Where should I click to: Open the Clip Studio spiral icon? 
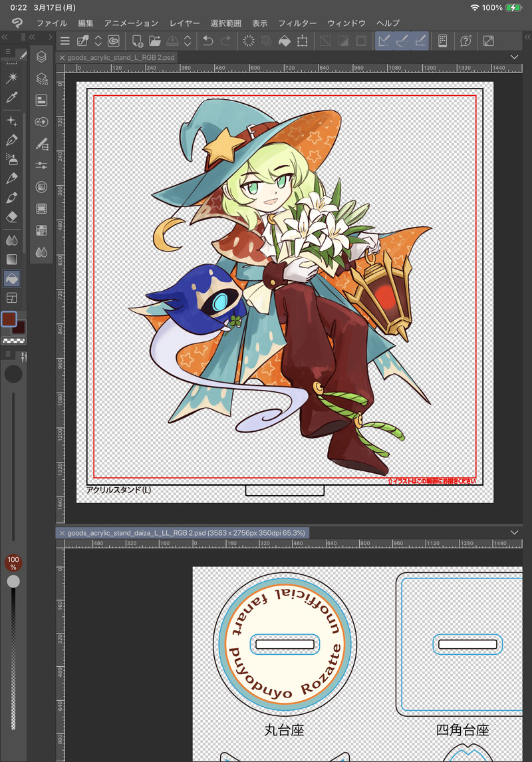coord(114,41)
